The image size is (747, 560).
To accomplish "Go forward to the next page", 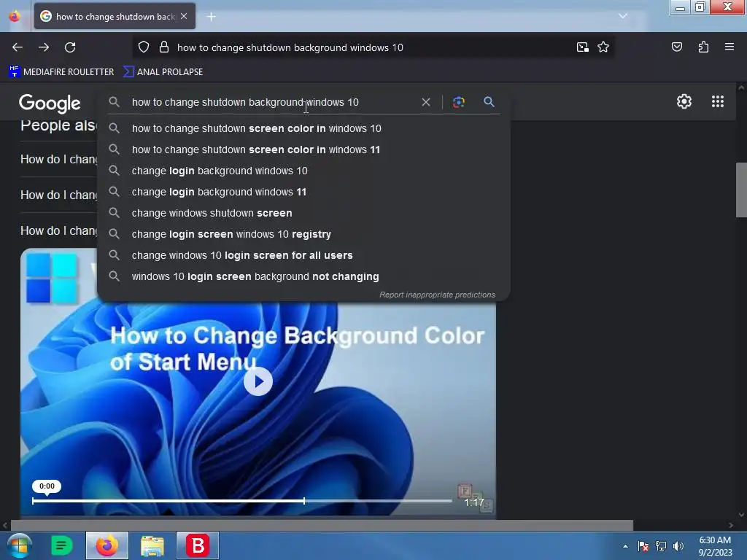I will pos(44,47).
